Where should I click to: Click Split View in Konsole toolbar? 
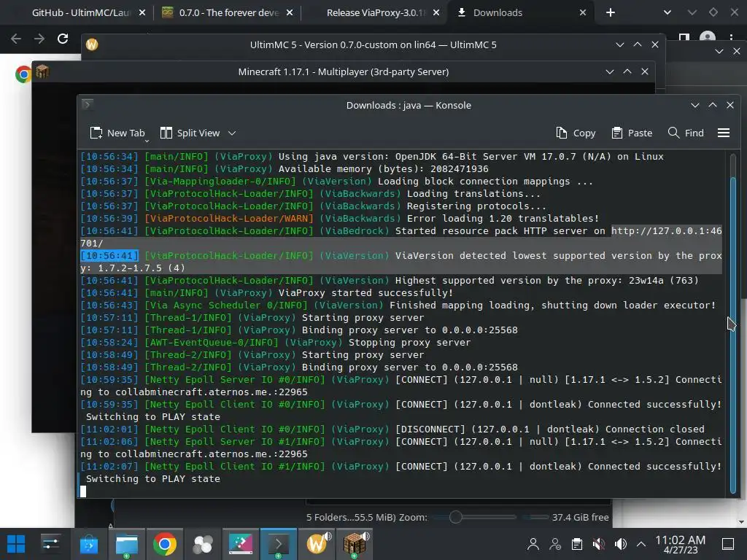[190, 133]
